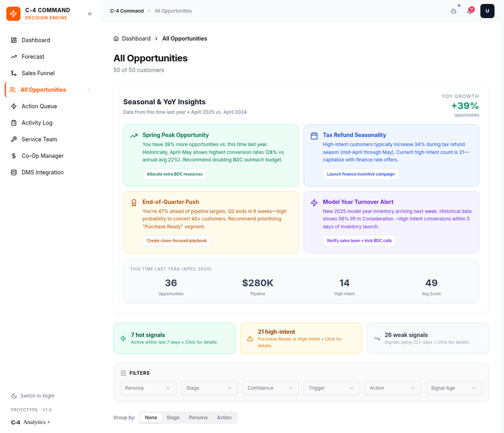Image resolution: width=504 pixels, height=433 pixels.
Task: Expand All Opportunities sidebar chevron
Action: 89,90
